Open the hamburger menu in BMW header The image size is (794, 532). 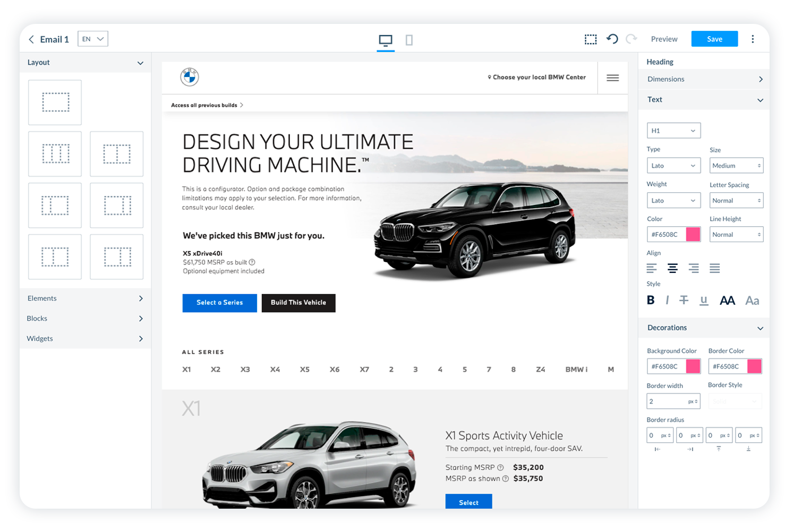tap(612, 78)
